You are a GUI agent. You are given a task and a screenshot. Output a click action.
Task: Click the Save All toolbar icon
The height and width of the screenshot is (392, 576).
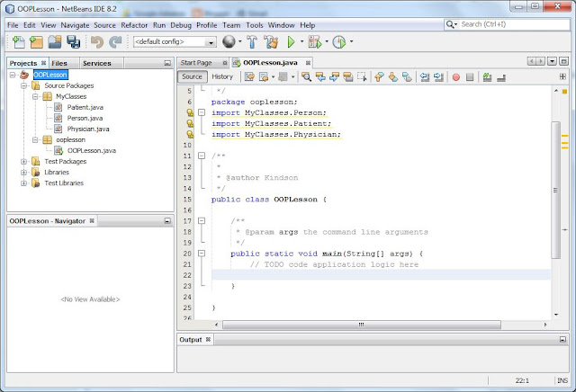pos(74,42)
